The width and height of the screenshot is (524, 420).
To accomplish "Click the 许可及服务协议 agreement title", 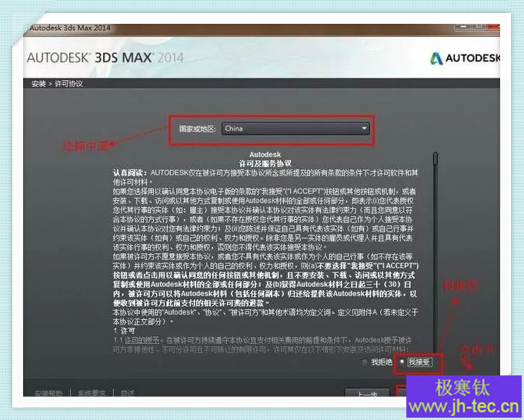I will click(265, 164).
